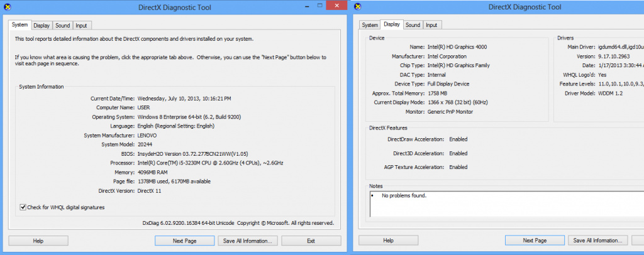Screen dimensions: 644x255
Task: Minimize the left DirectX Diagnostic Tool window
Action: point(307,6)
